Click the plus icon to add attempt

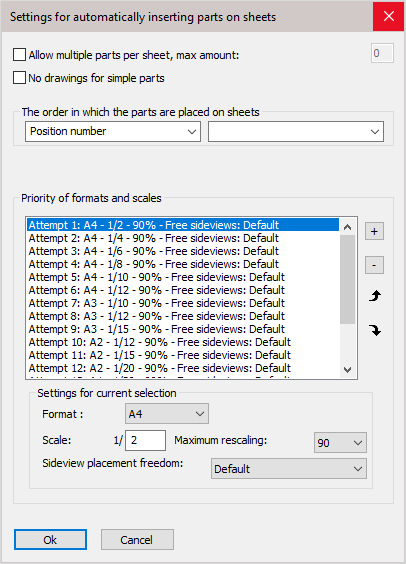[x=374, y=231]
